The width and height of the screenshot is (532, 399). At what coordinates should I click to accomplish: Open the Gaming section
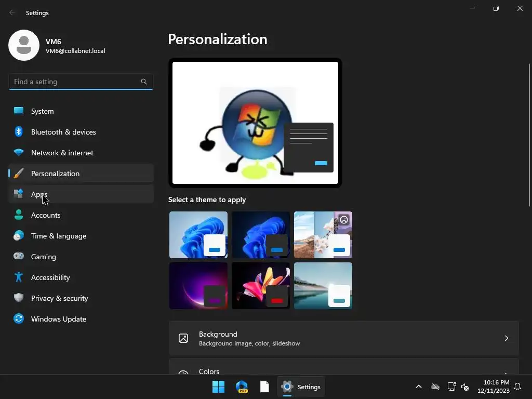81,257
